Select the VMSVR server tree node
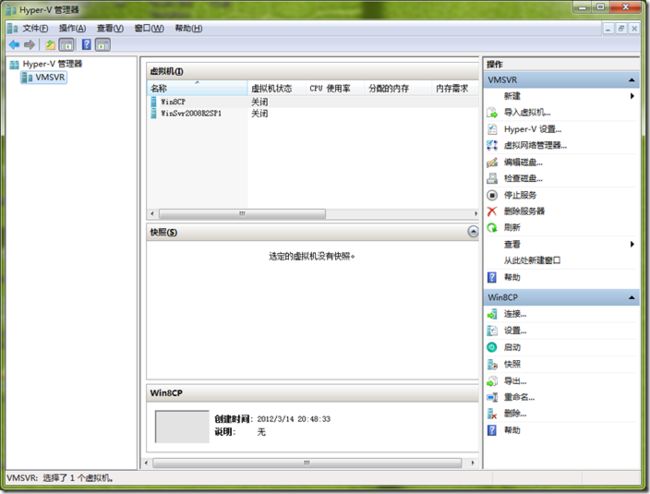 (44, 77)
